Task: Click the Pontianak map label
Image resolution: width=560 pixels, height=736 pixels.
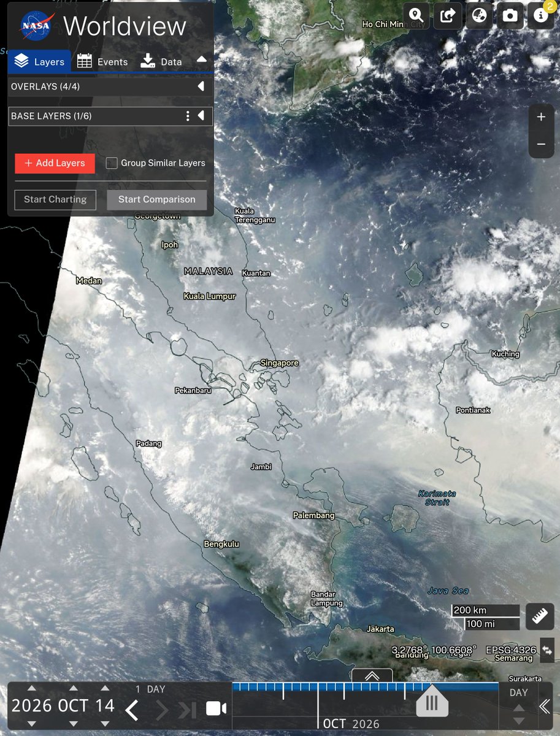Action: tap(474, 410)
